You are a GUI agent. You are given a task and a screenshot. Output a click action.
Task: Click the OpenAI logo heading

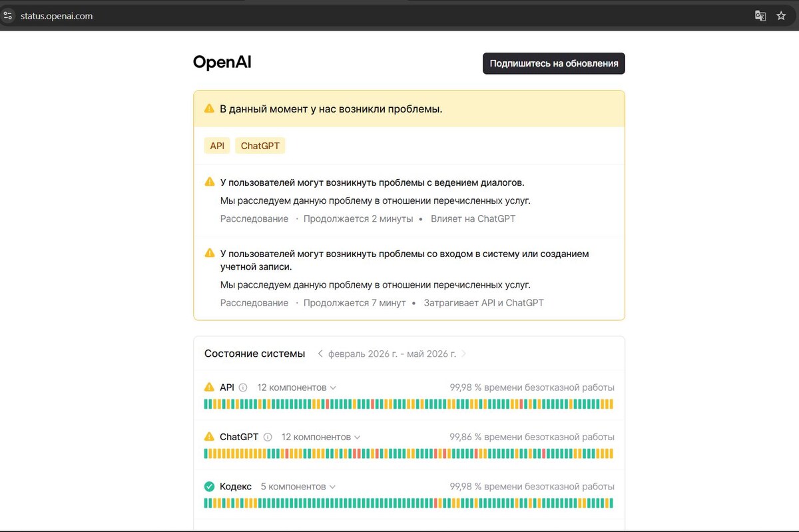222,63
